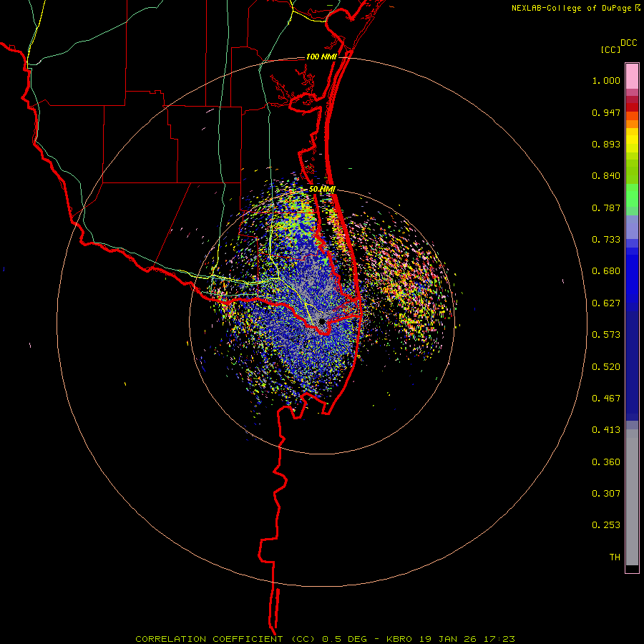The height and width of the screenshot is (644, 644).
Task: Click the [CC] units label
Action: (610, 49)
